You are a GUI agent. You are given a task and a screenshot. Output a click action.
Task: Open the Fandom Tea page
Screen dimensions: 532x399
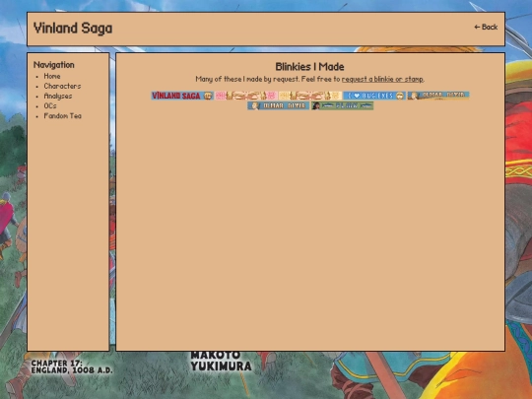point(63,116)
